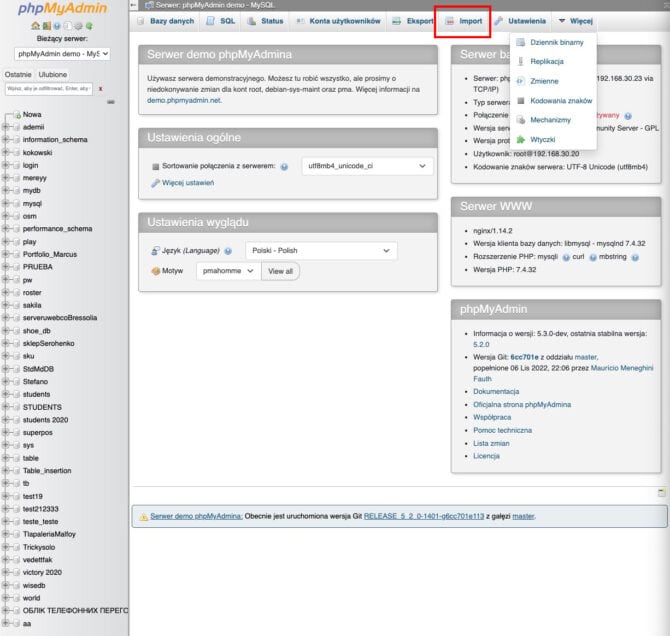Open the Więcej ustawień link
Image resolution: width=670 pixels, height=636 pixels.
pyautogui.click(x=188, y=183)
